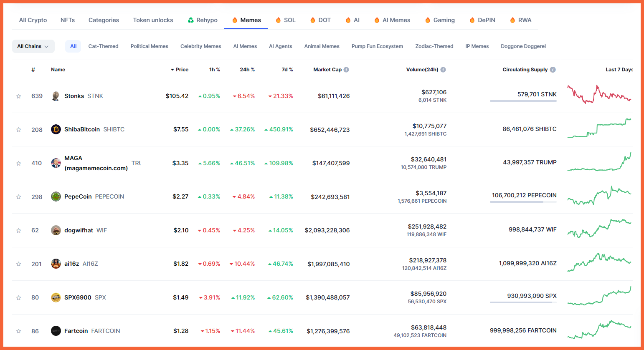The image size is (644, 350).
Task: Click the flame icon beside RWA
Action: pyautogui.click(x=512, y=20)
